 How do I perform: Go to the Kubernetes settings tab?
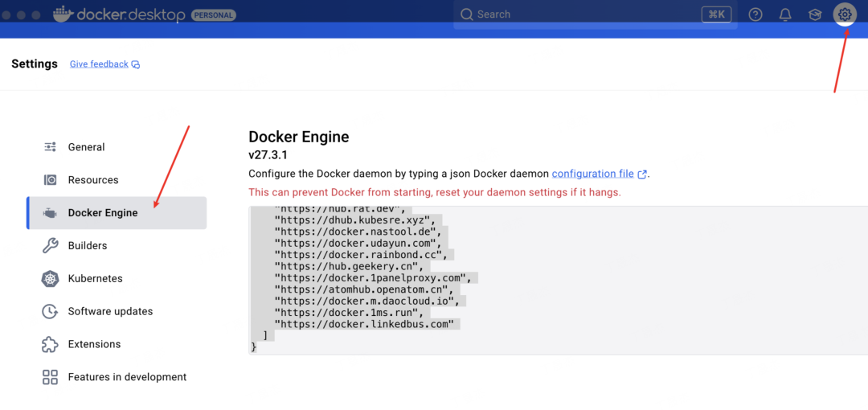coord(117,278)
